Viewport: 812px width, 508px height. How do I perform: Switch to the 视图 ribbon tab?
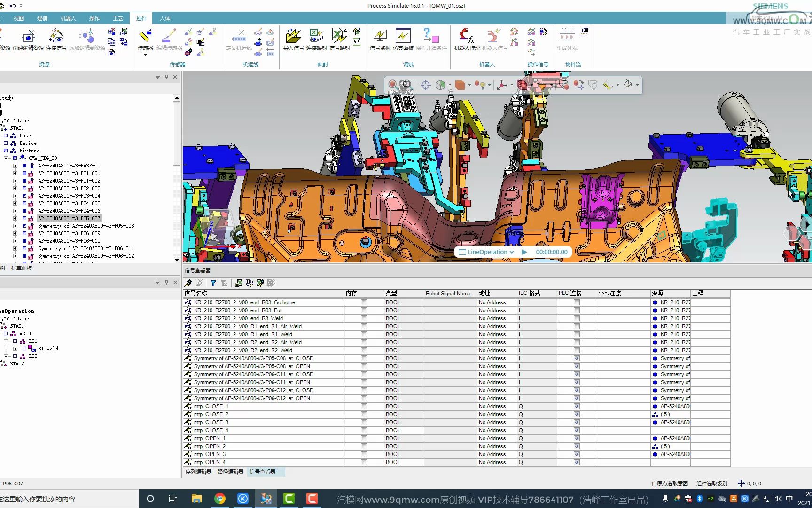(19, 18)
